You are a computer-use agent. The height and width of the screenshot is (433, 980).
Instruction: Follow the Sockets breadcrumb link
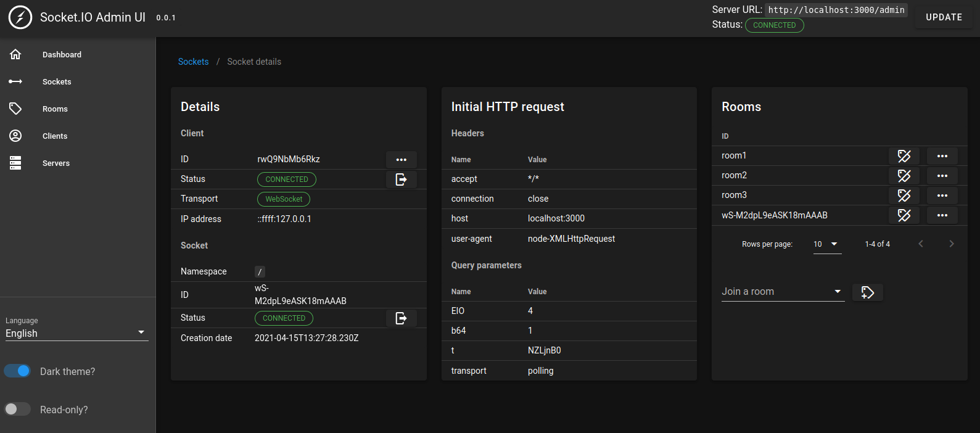(x=193, y=62)
